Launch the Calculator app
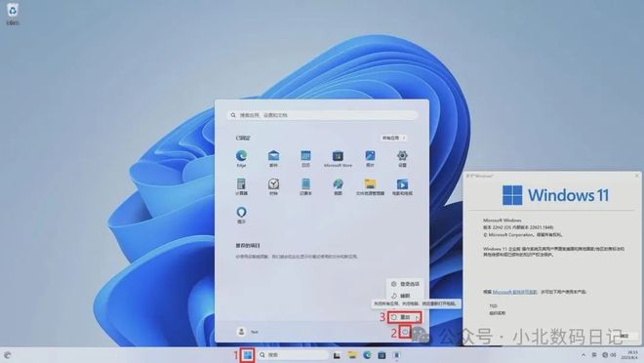The image size is (644, 363). tap(241, 186)
